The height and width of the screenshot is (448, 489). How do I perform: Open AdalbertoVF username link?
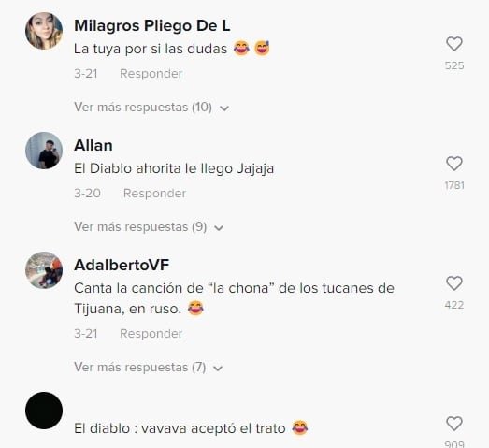[122, 265]
